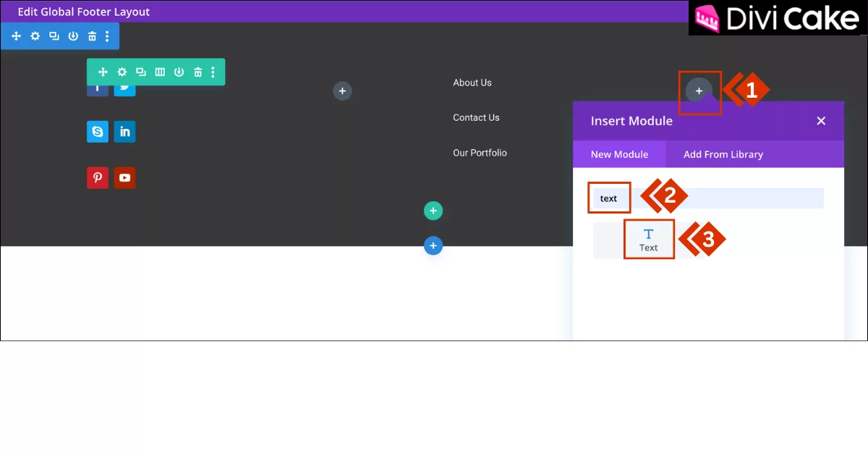Click the blue section toolbar move icon
Viewport: 868px width, 456px height.
(16, 36)
